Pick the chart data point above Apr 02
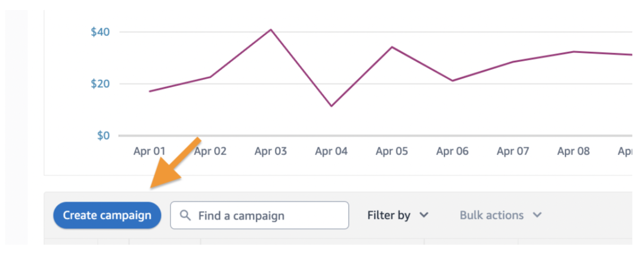The height and width of the screenshot is (257, 644). [210, 77]
